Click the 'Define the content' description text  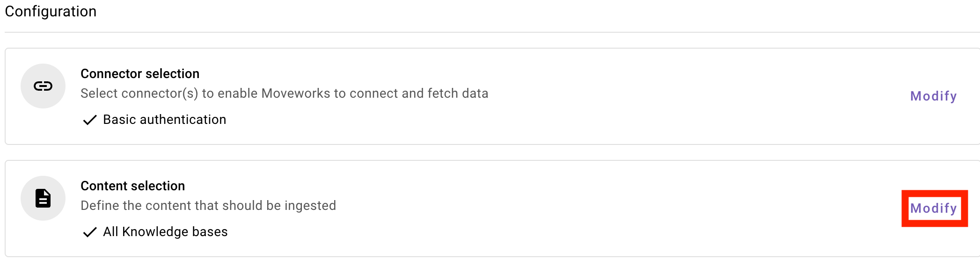click(x=208, y=206)
